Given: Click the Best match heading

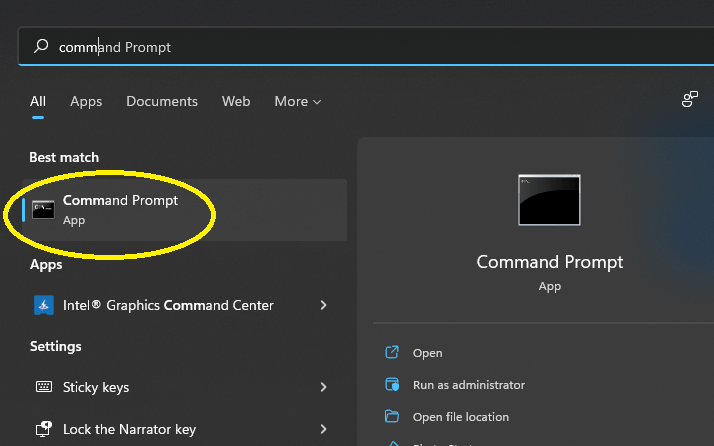Looking at the screenshot, I should 64,157.
